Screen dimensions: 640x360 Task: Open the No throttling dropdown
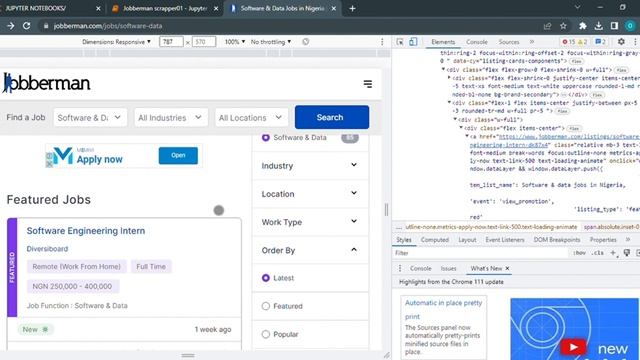pyautogui.click(x=271, y=42)
